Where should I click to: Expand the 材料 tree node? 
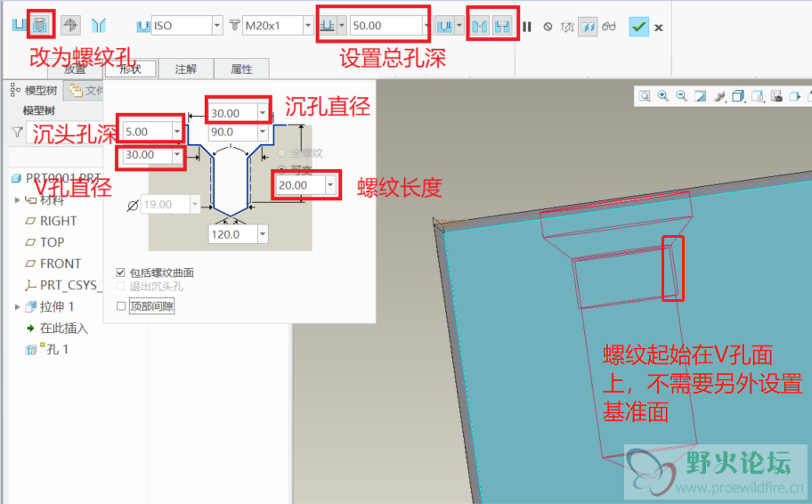17,199
